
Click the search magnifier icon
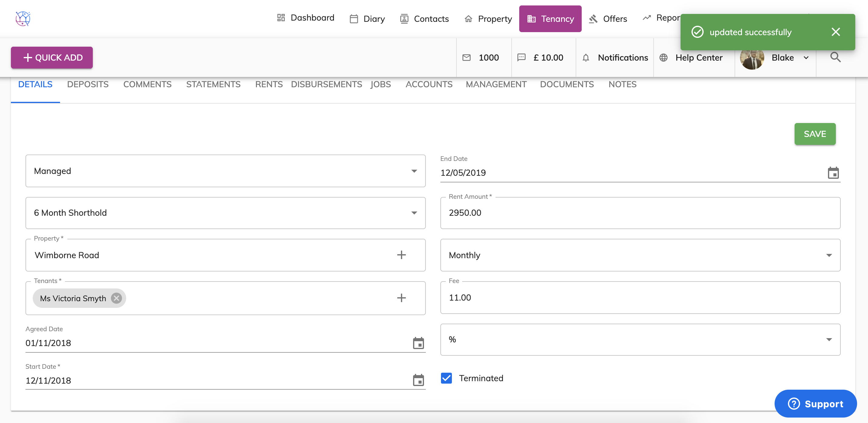coord(835,57)
